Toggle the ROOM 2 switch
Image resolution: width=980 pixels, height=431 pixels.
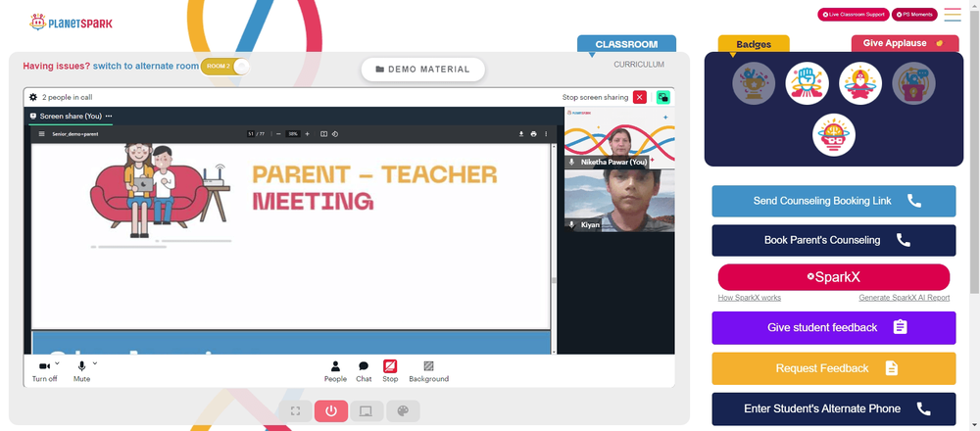(225, 67)
